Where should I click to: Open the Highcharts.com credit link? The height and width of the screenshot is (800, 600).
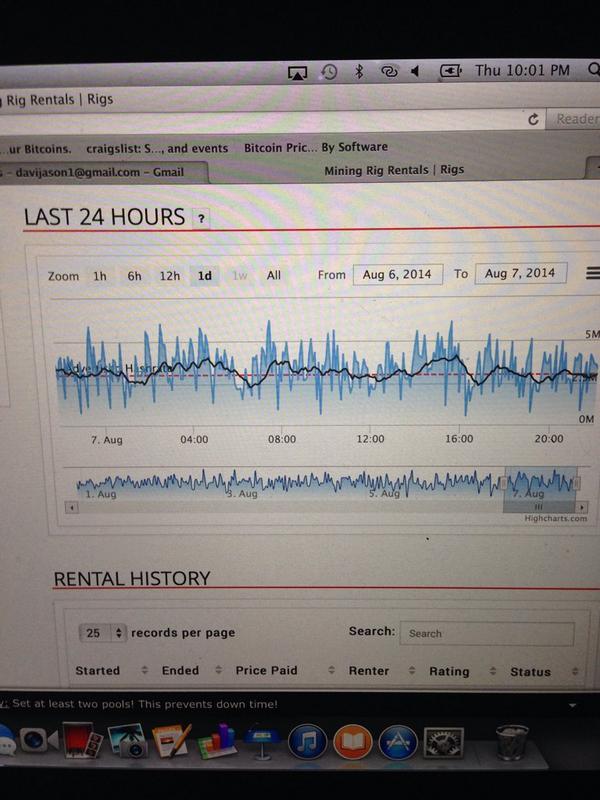(x=556, y=518)
